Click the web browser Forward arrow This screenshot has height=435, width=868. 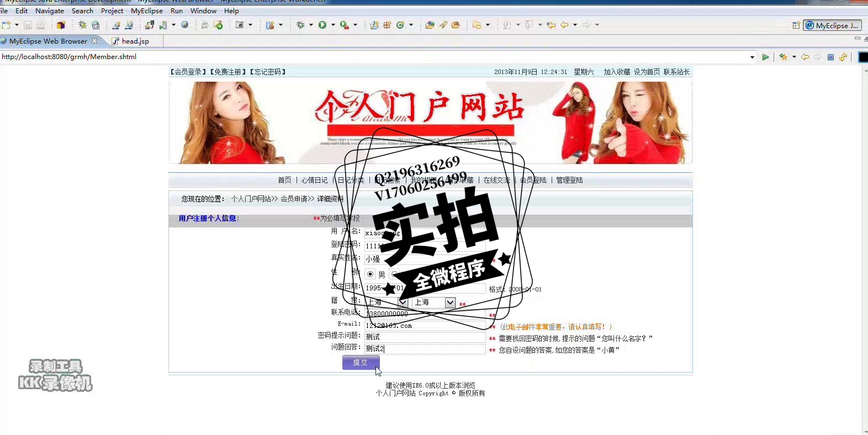pos(818,57)
